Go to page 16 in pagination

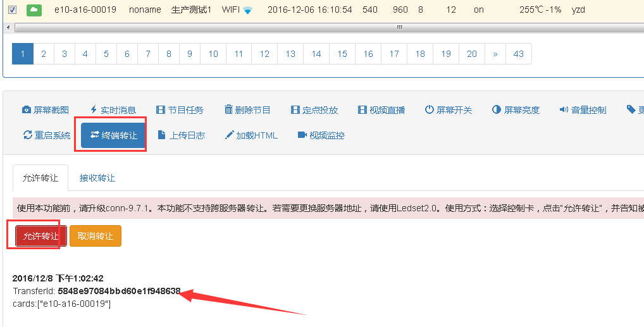[x=368, y=54]
